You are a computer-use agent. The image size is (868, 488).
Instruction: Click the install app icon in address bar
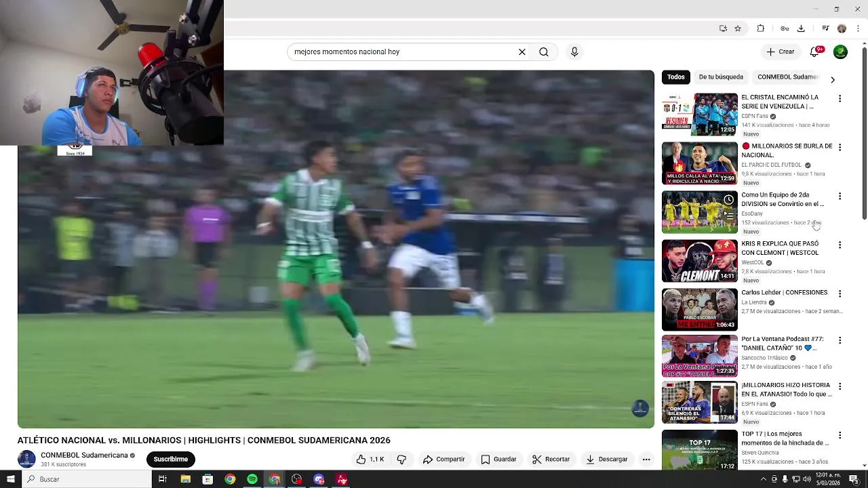click(x=723, y=28)
